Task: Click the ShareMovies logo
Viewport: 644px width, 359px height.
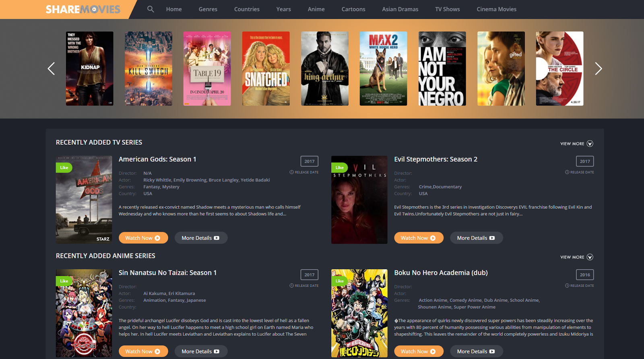Action: [x=83, y=9]
